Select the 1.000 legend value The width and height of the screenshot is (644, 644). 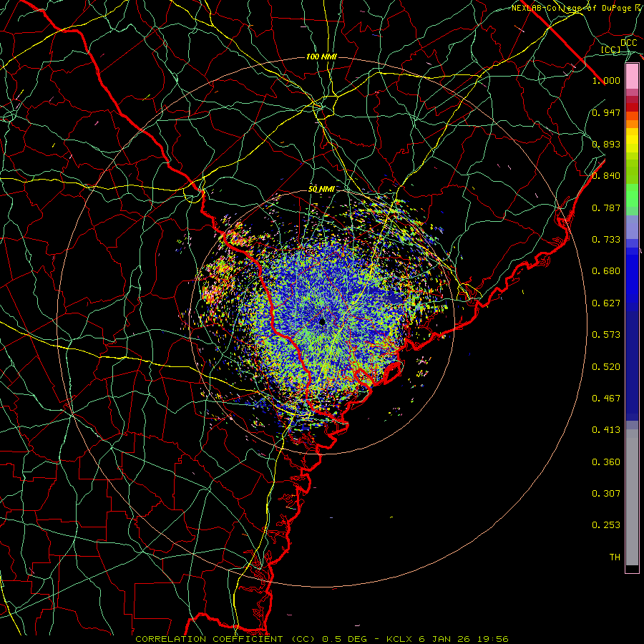[606, 80]
